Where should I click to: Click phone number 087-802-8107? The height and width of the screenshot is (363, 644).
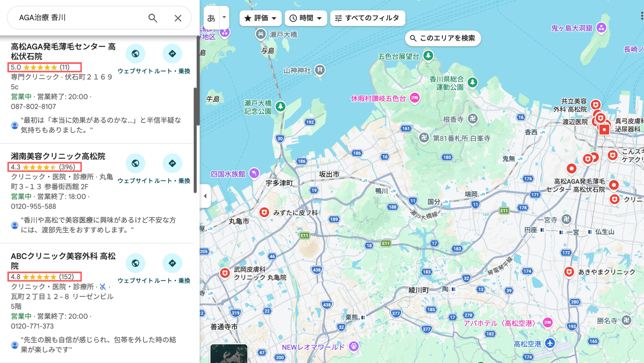click(x=33, y=107)
